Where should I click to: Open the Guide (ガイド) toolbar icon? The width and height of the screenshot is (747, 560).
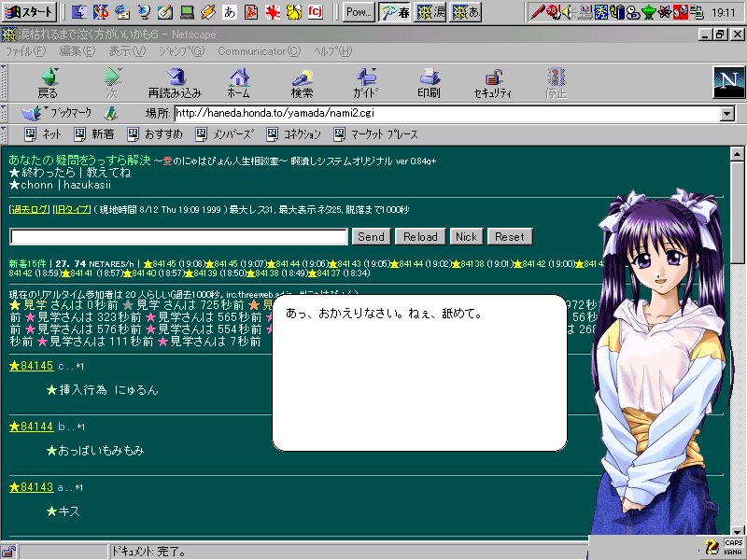click(366, 83)
